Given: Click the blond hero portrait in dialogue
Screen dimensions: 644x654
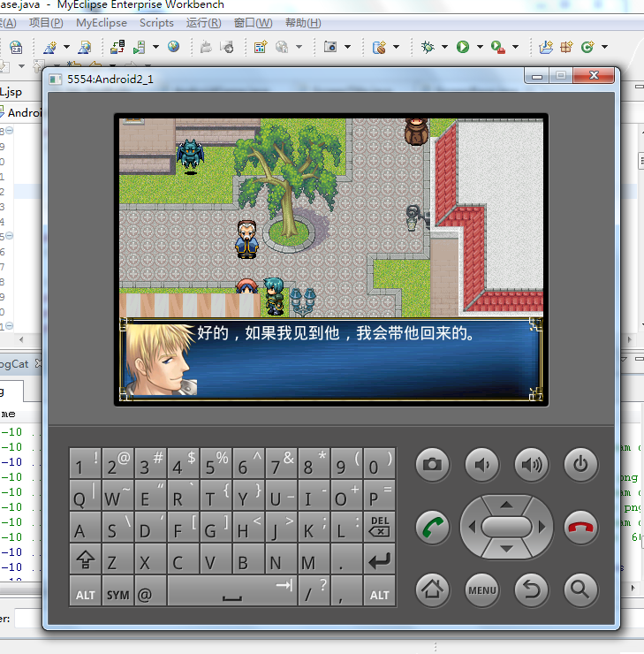Looking at the screenshot, I should tap(161, 360).
